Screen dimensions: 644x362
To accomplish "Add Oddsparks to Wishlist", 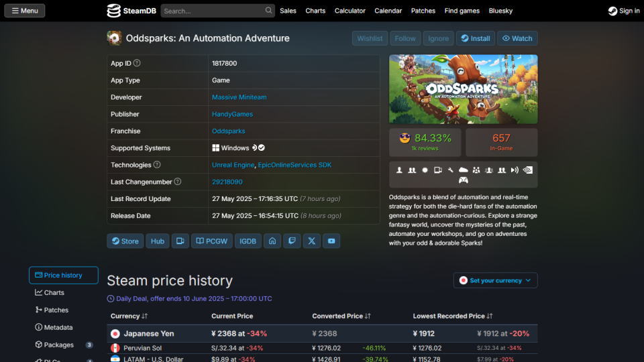I will click(370, 38).
